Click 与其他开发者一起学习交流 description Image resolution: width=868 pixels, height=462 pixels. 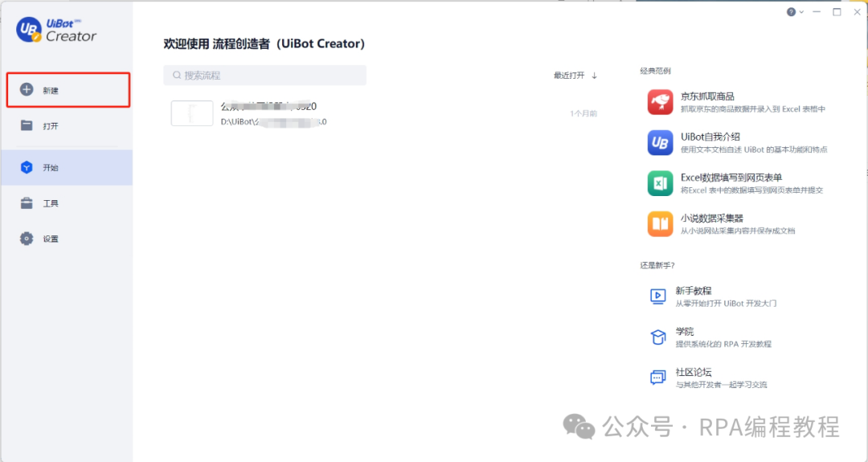click(x=721, y=385)
